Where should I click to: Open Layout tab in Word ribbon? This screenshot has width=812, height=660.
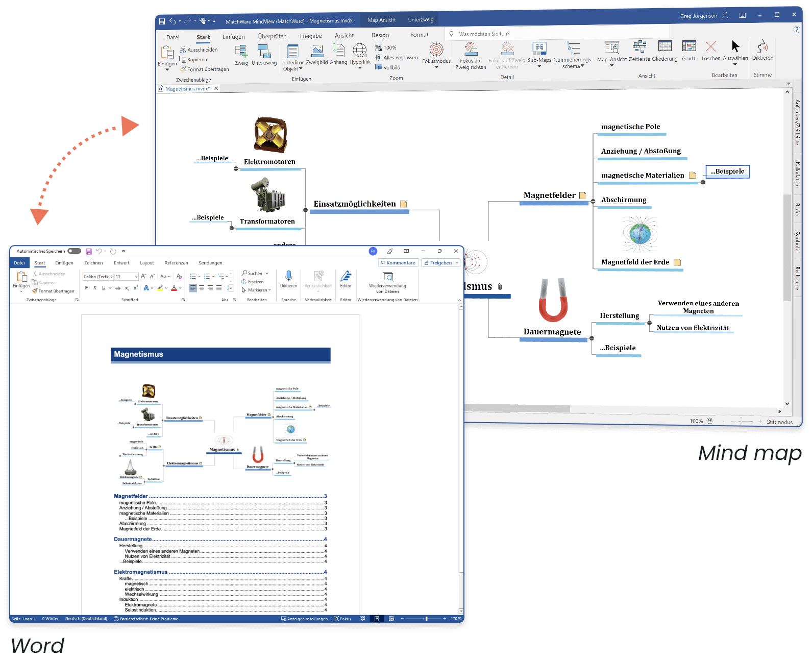point(147,263)
